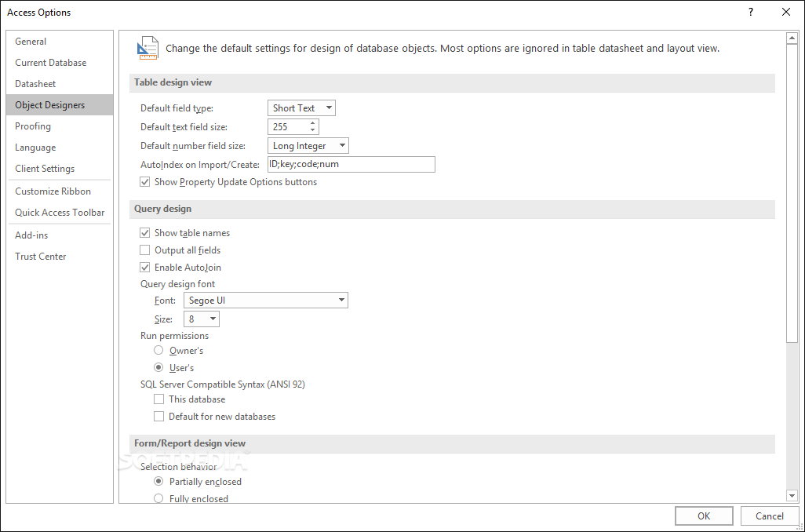Click the Cancel button
Viewport: 805px width, 532px height.
coord(769,516)
